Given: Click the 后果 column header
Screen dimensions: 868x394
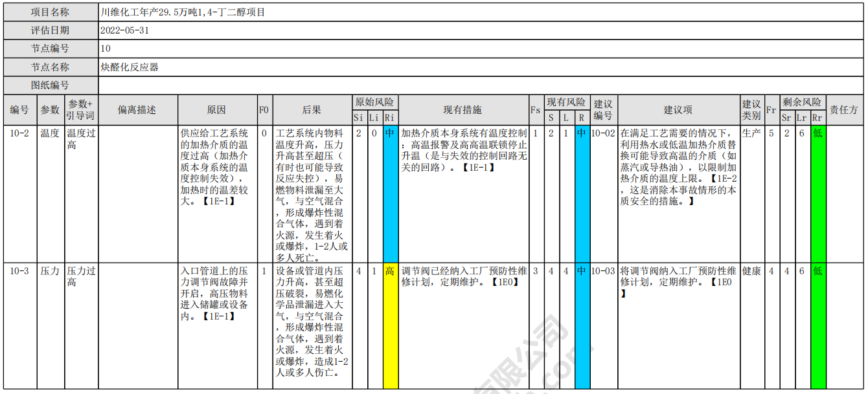Looking at the screenshot, I should tap(312, 110).
